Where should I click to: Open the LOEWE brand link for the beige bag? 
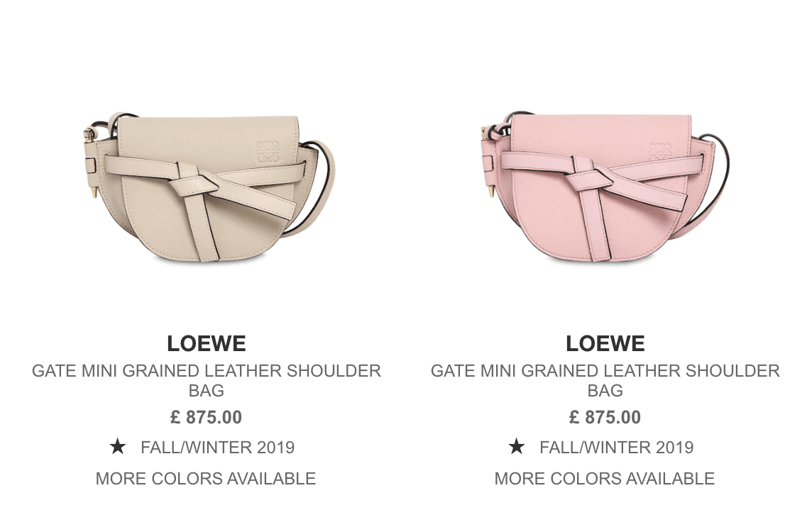(206, 343)
